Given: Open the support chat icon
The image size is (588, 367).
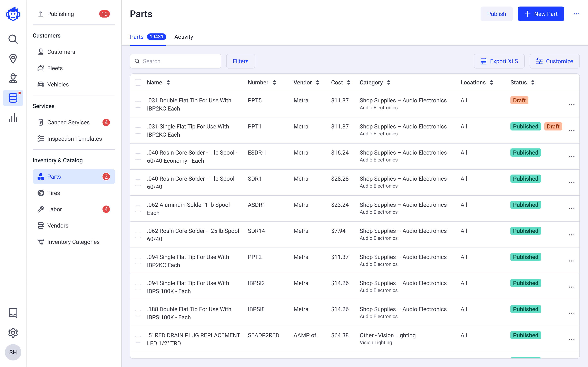Looking at the screenshot, I should click(x=13, y=313).
